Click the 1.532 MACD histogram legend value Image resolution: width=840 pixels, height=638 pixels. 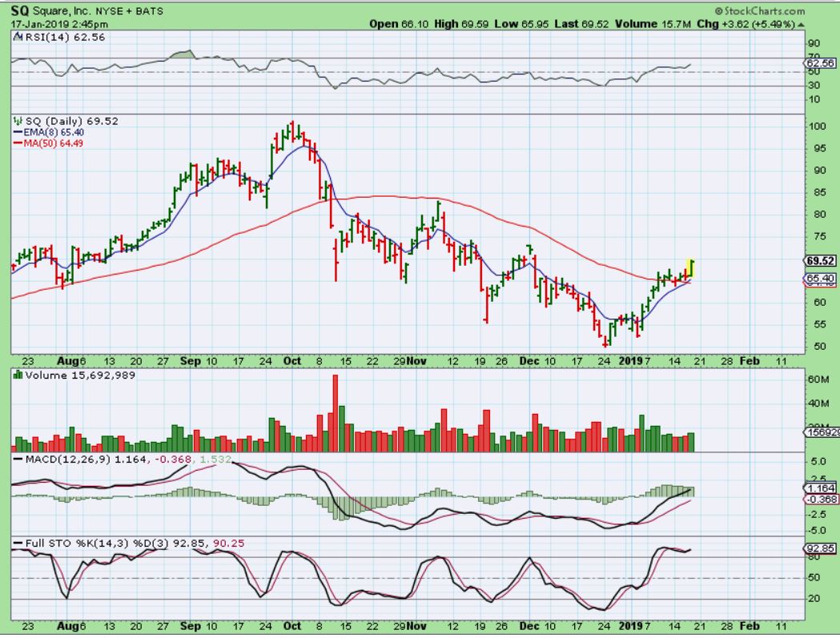tap(215, 459)
